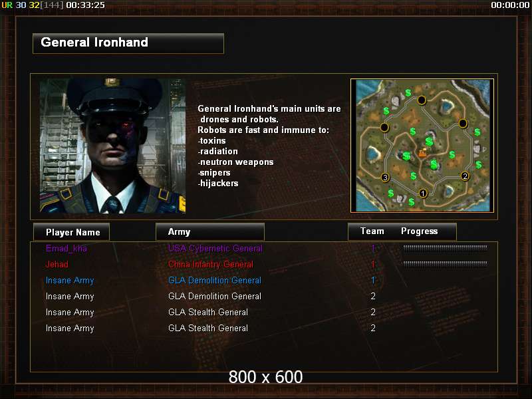Image resolution: width=532 pixels, height=399 pixels.
Task: Click start position 1 marker on minimap
Action: pyautogui.click(x=423, y=194)
